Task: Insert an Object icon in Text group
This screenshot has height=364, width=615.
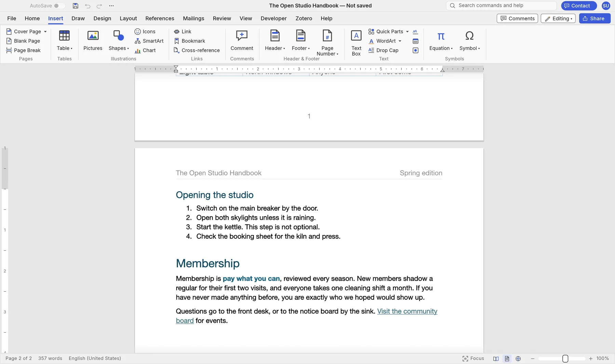Action: 415,50
